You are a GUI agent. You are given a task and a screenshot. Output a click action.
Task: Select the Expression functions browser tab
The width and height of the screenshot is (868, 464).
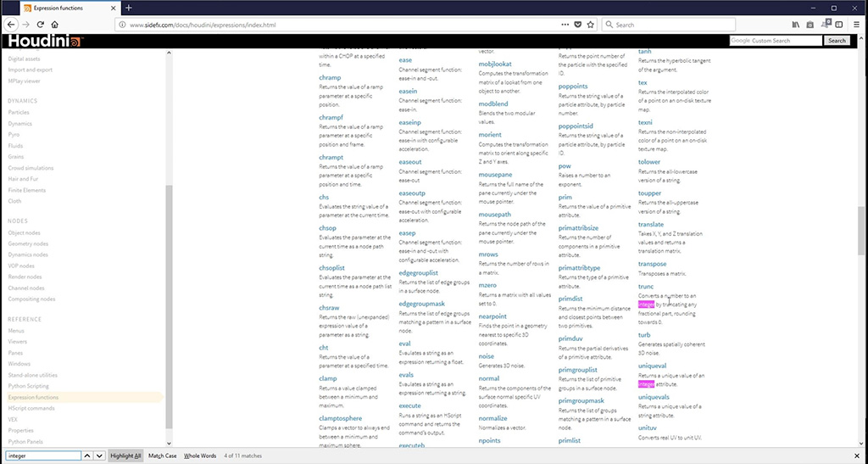click(64, 8)
